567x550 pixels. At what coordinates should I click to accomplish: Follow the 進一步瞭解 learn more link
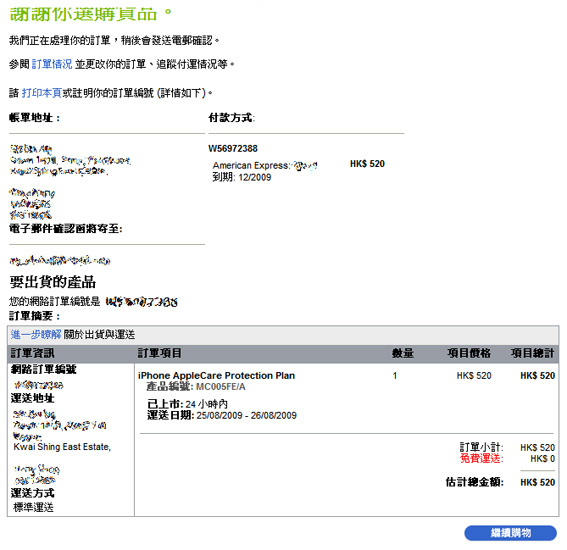click(36, 334)
